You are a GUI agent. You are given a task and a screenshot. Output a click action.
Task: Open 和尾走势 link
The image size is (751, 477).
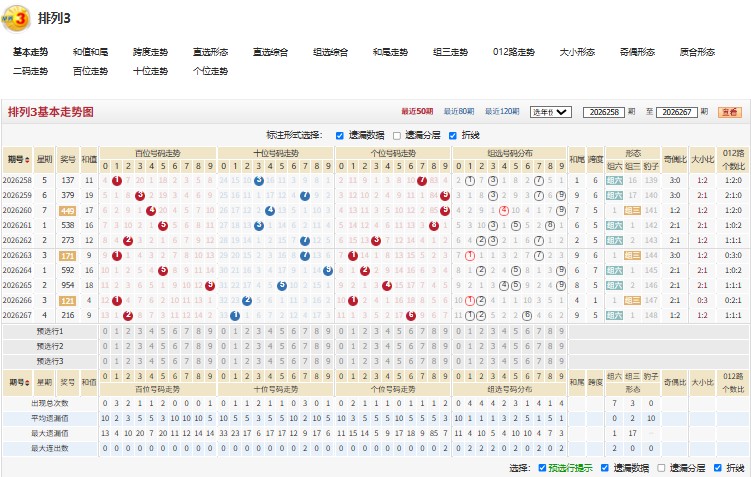(x=390, y=52)
